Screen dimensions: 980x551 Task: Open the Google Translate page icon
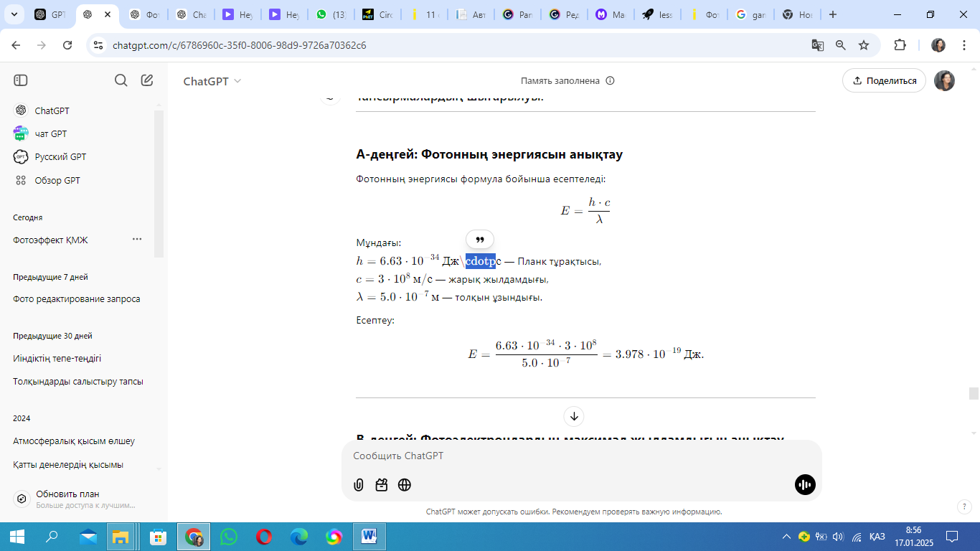pos(817,45)
